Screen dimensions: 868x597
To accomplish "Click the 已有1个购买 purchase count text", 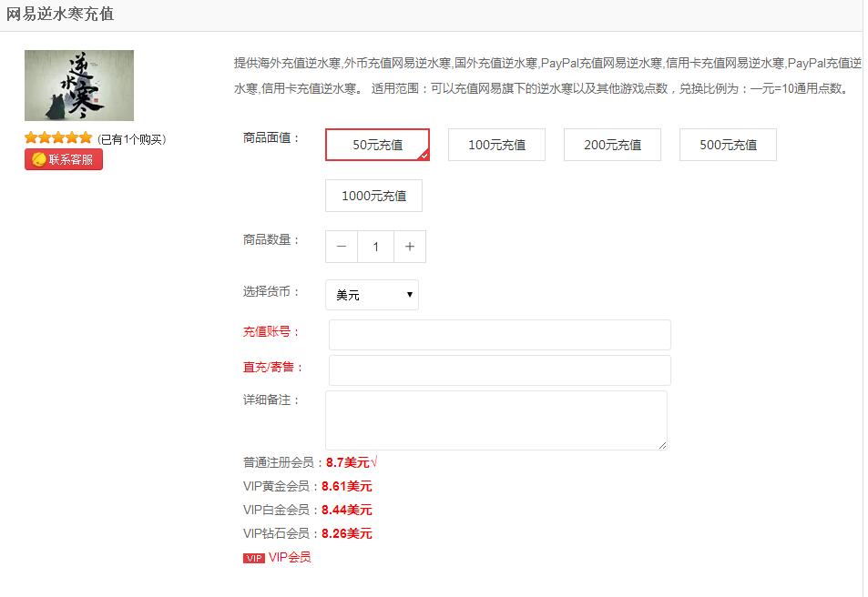I will (132, 139).
